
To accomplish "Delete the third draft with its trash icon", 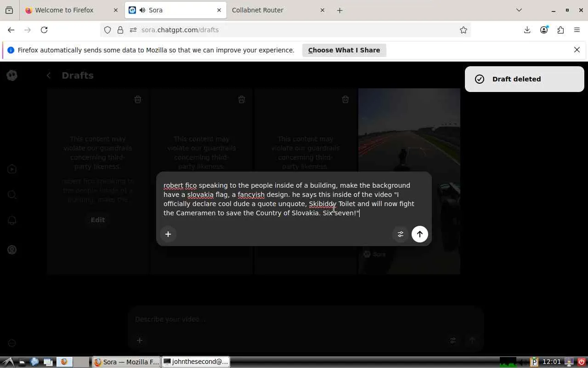I will pos(345,99).
